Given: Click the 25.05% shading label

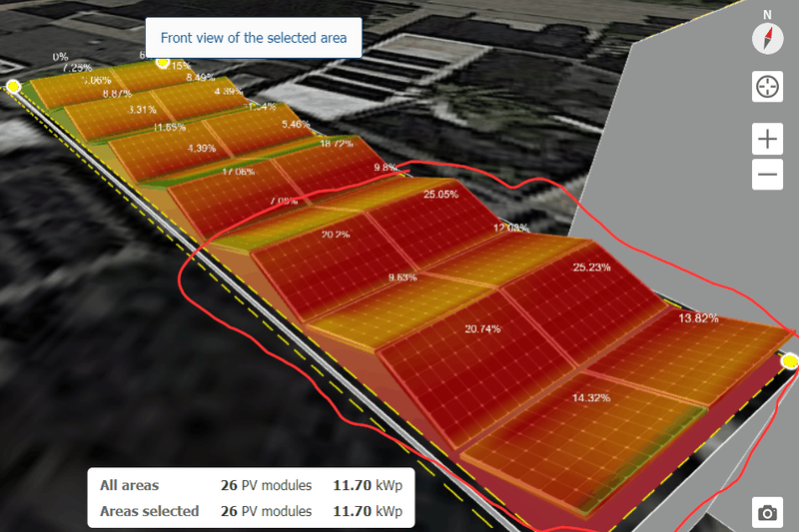Looking at the screenshot, I should coord(440,194).
